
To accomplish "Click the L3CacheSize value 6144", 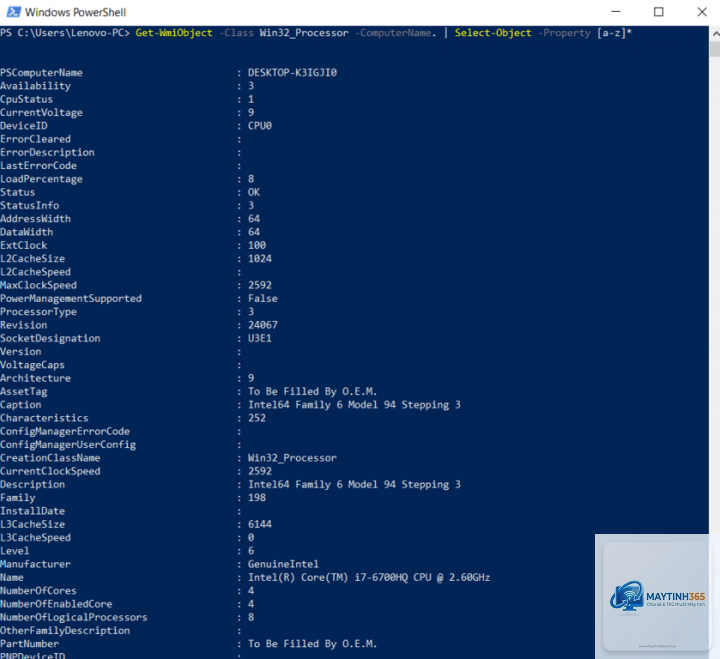I will tap(260, 524).
